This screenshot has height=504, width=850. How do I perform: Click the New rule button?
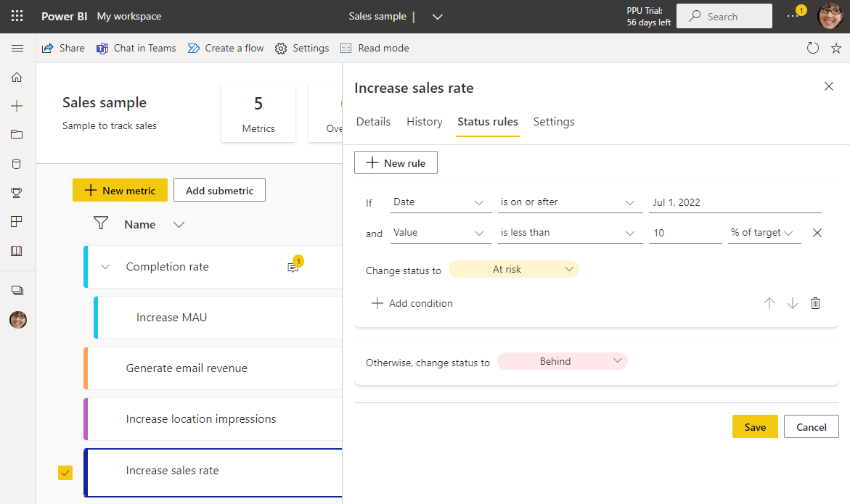tap(396, 162)
